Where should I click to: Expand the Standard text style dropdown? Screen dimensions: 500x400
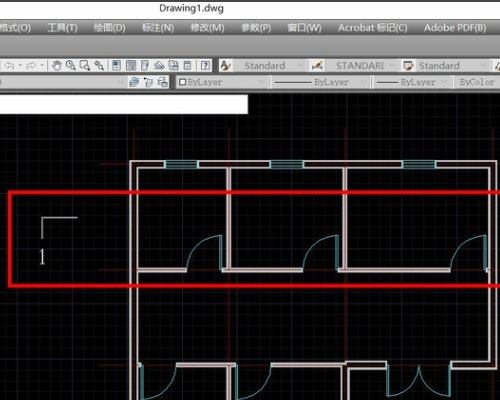269,66
